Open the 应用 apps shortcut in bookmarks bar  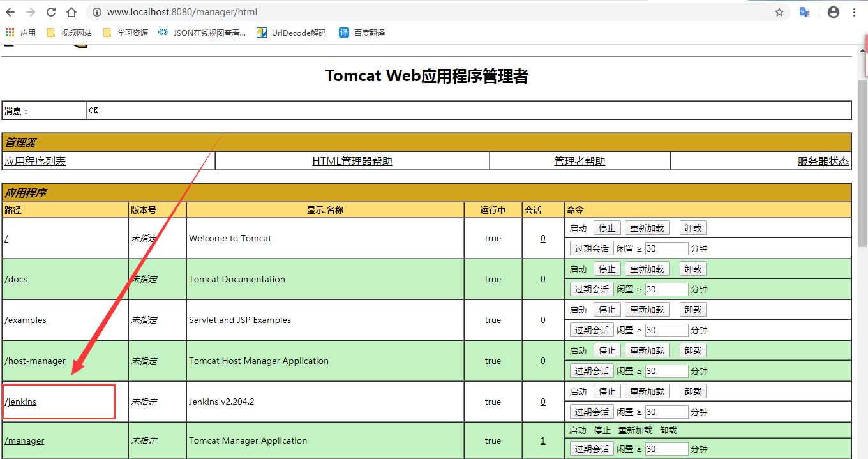click(x=20, y=33)
